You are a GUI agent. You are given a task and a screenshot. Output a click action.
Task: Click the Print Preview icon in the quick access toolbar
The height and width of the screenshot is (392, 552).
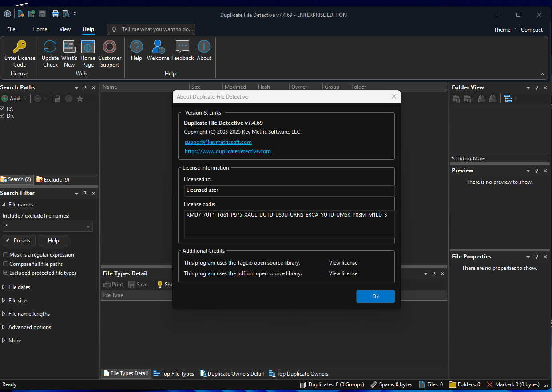click(x=66, y=14)
